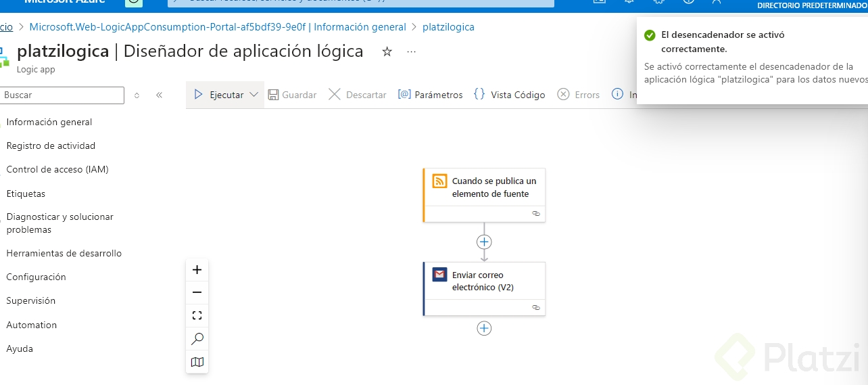
Task: Select the Enviar correo electrónico (V2) action
Action: point(484,289)
